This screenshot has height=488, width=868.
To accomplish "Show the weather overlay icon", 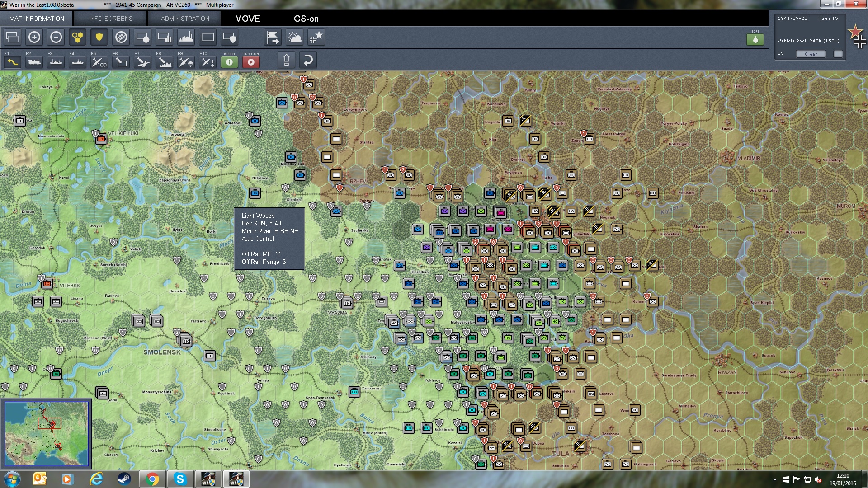I will click(x=294, y=37).
